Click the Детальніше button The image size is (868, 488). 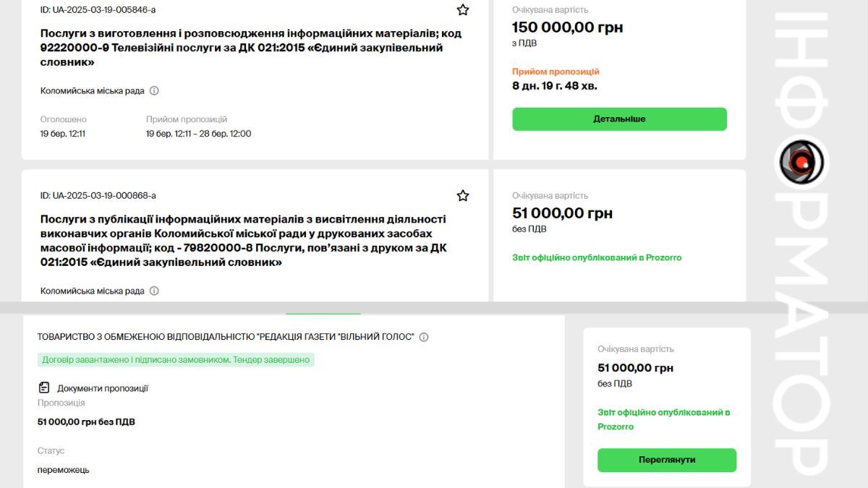pos(619,119)
